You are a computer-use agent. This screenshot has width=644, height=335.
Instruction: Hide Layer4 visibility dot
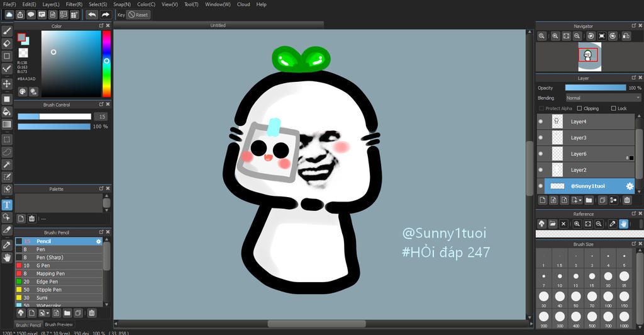tap(540, 122)
